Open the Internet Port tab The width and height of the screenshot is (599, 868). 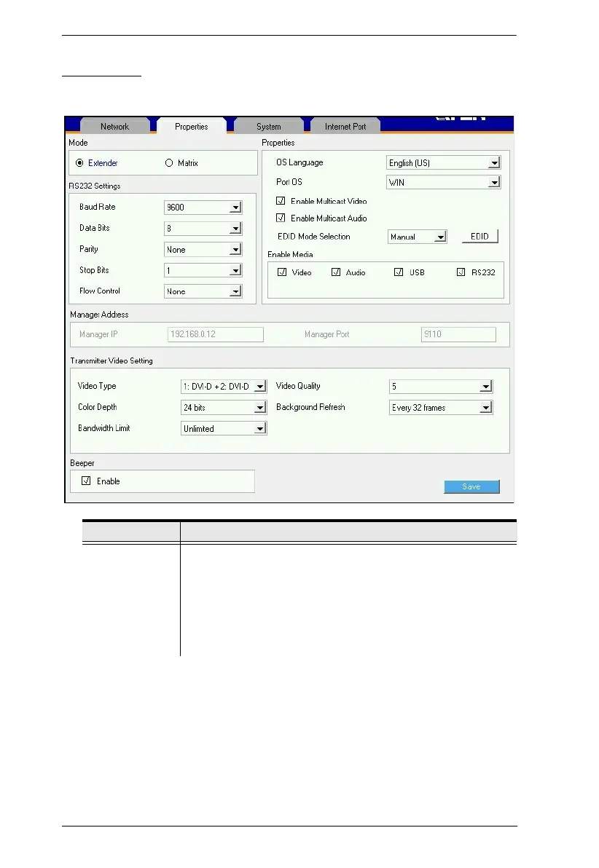pos(345,126)
